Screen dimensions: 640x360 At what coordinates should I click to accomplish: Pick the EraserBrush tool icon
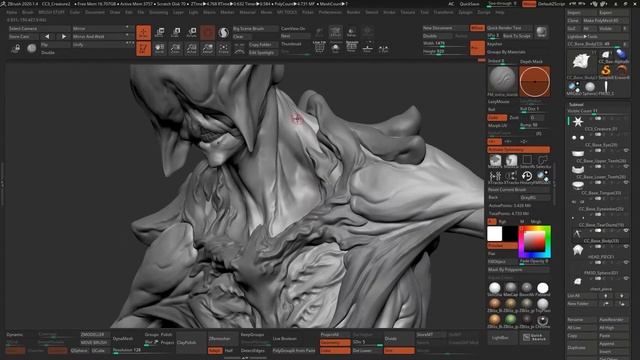point(622,70)
